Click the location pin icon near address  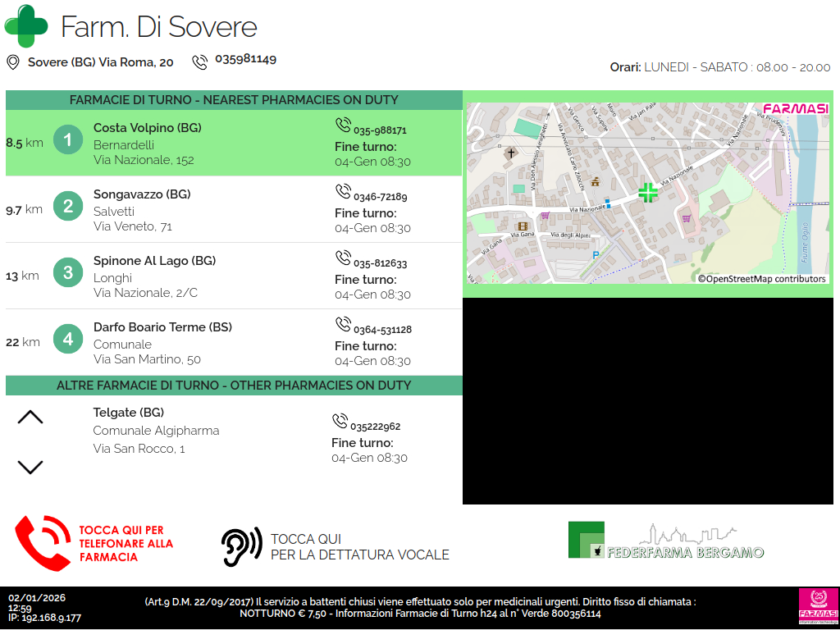point(13,62)
